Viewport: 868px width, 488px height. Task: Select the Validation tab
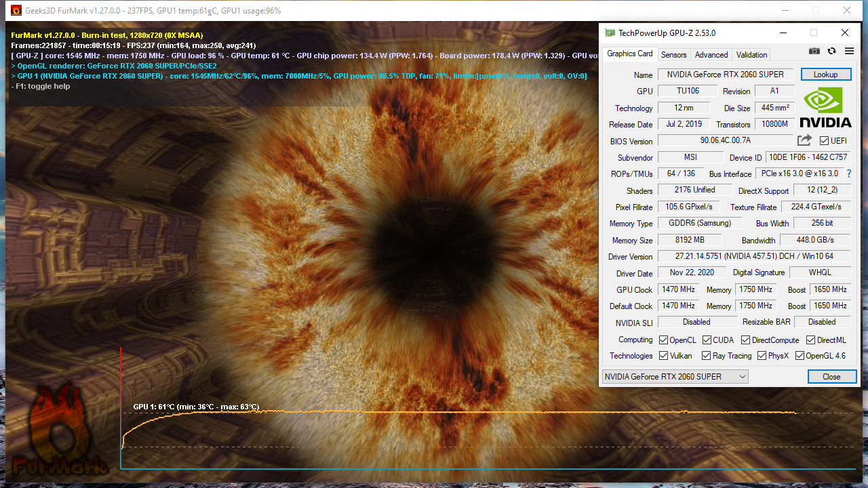(751, 55)
